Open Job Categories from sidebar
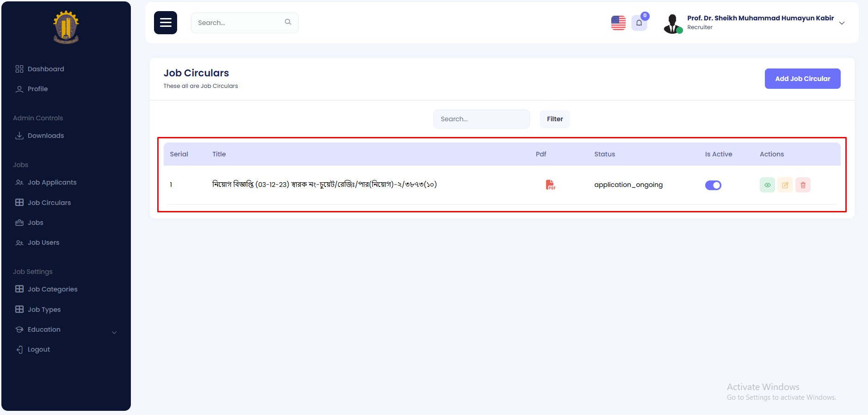This screenshot has height=415, width=868. (x=52, y=289)
